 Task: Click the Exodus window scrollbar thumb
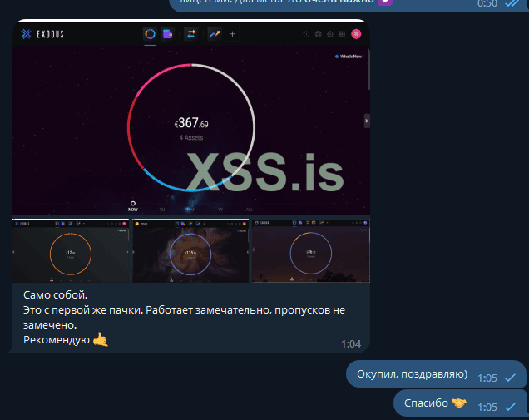368,69
